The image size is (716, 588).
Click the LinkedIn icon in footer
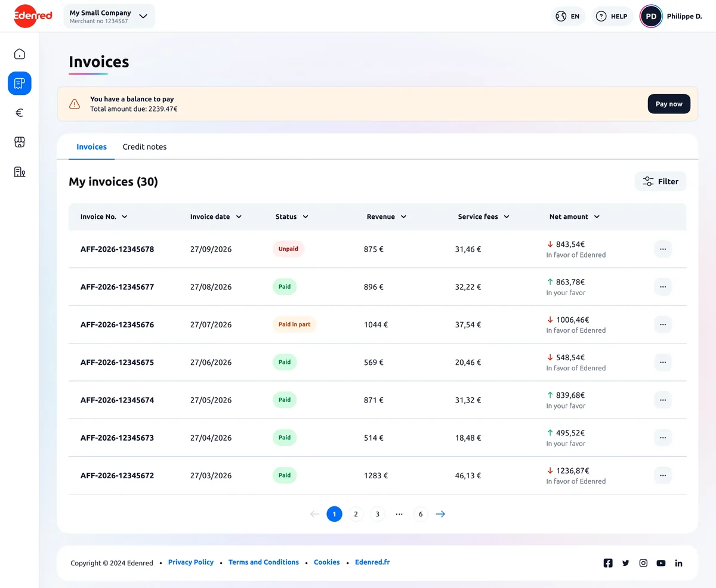[x=678, y=563]
